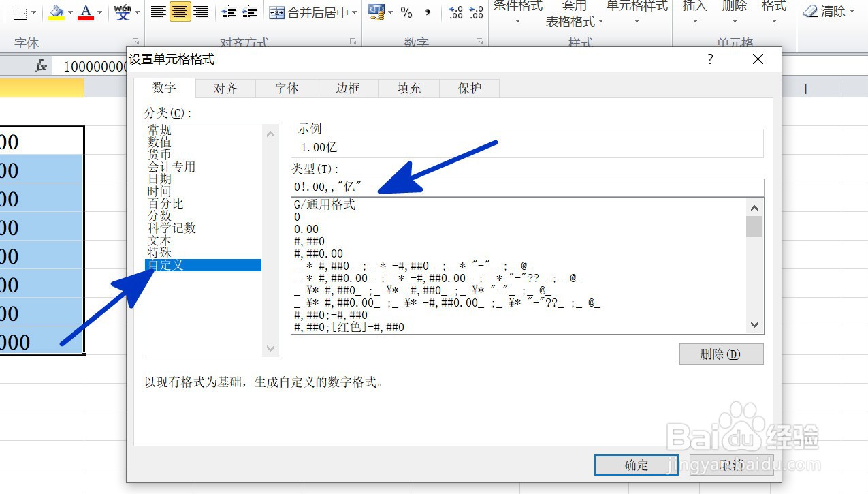Launch the 字体 group dialog launcher
Viewport: 868px width, 494px height.
(135, 42)
